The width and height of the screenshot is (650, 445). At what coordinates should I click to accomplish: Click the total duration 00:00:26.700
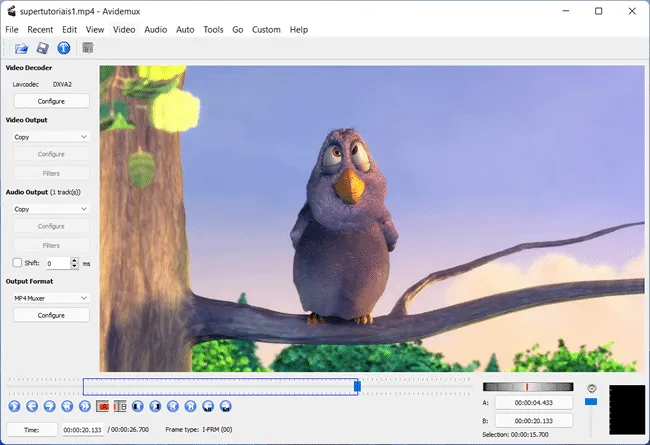point(129,430)
